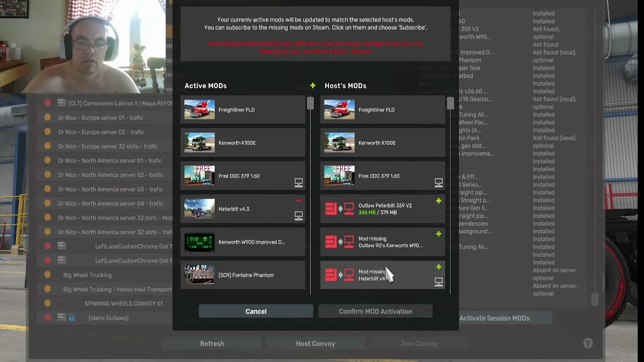Click the monitor icon on Active Free DDC 379
Viewport: 644px width, 362px height.
tap(298, 183)
